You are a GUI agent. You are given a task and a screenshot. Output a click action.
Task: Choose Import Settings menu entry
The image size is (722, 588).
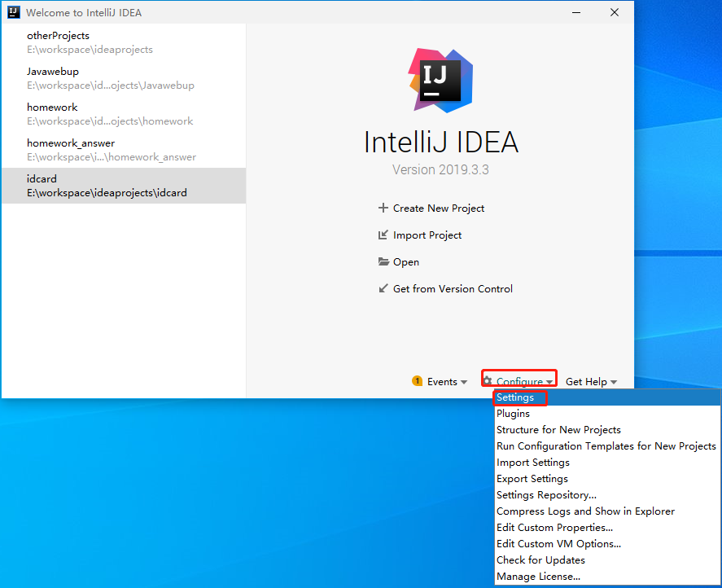607,463
